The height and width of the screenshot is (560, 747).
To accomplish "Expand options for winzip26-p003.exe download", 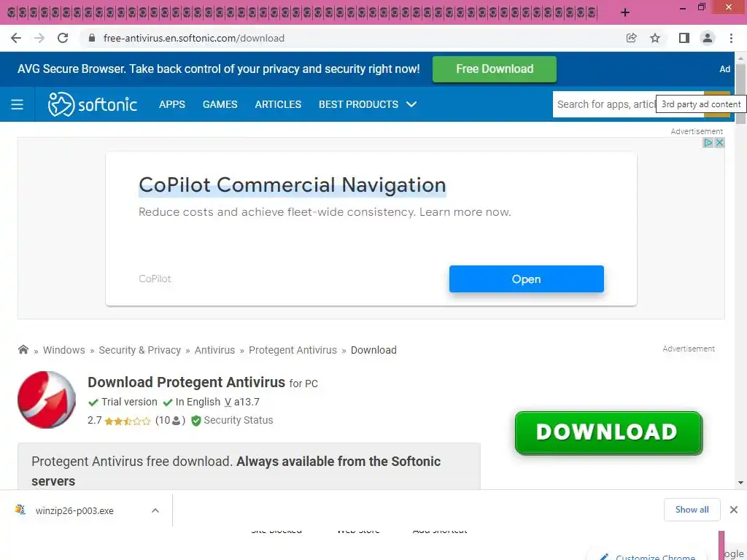I will pos(155,510).
